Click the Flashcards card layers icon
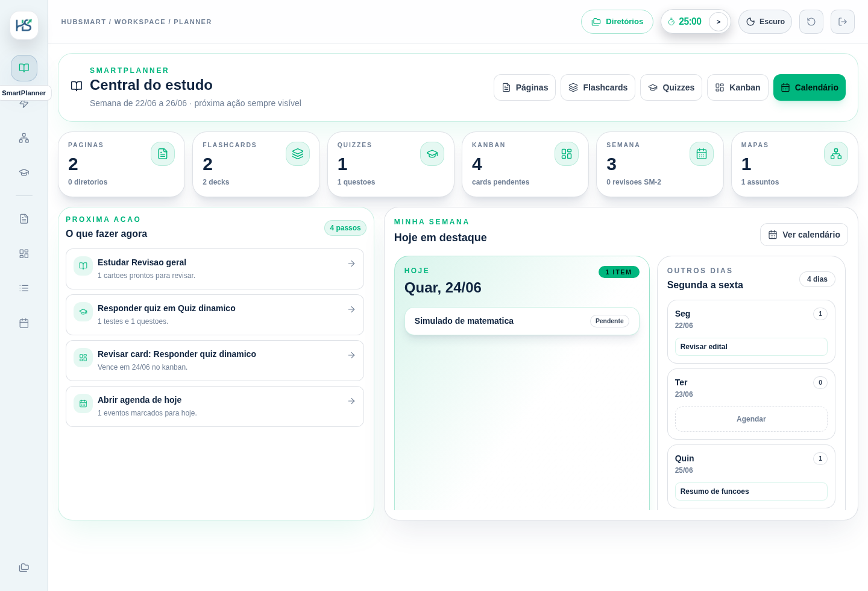Screen dimensions: 868x591 298,154
